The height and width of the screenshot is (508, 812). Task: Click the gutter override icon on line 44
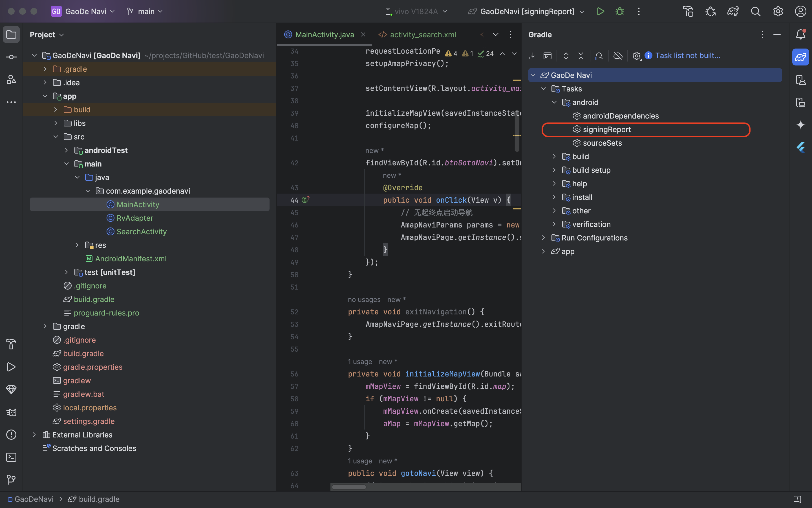pos(305,200)
